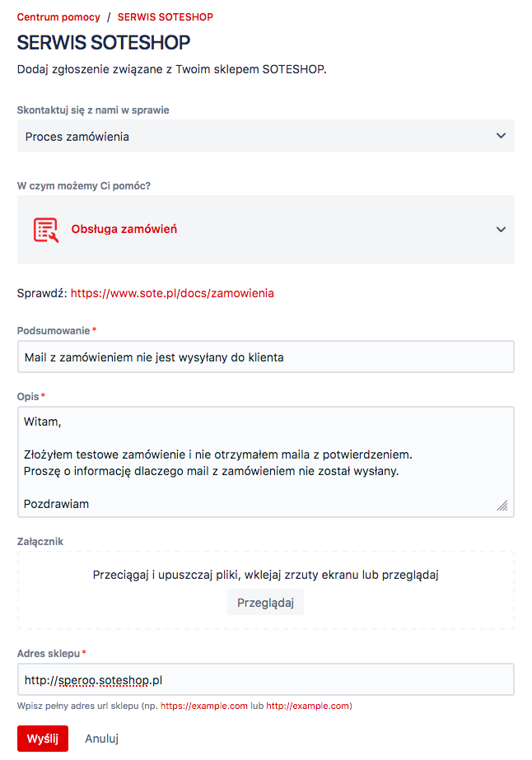Image resolution: width=532 pixels, height=760 pixels.
Task: Open the sote.pl/docs/zamowienia documentation link
Action: 172,293
